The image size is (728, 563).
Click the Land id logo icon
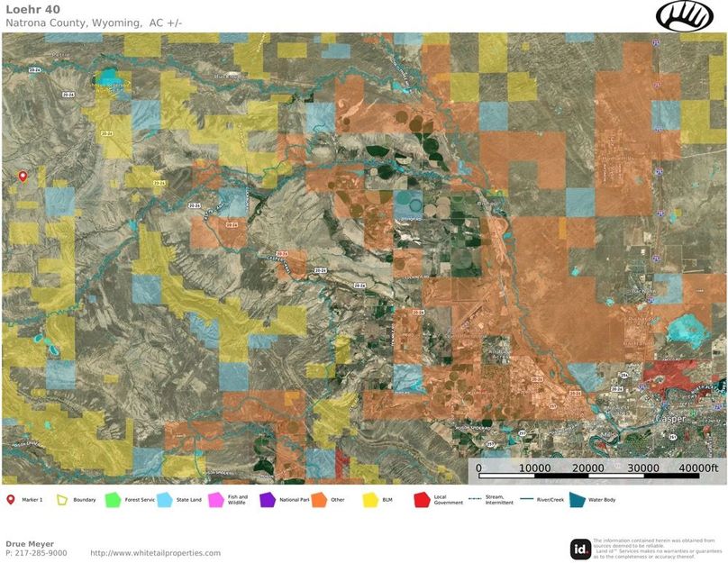click(x=580, y=549)
